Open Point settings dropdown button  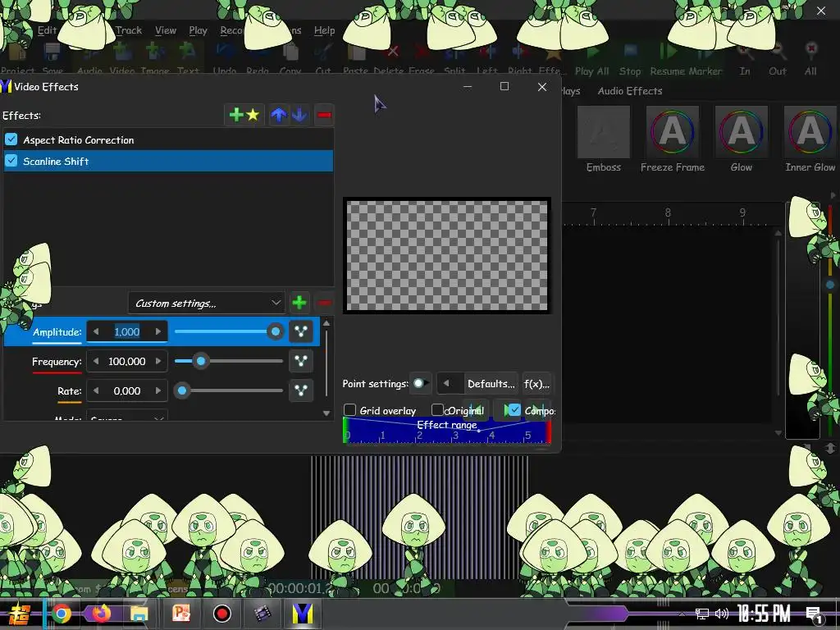(420, 383)
